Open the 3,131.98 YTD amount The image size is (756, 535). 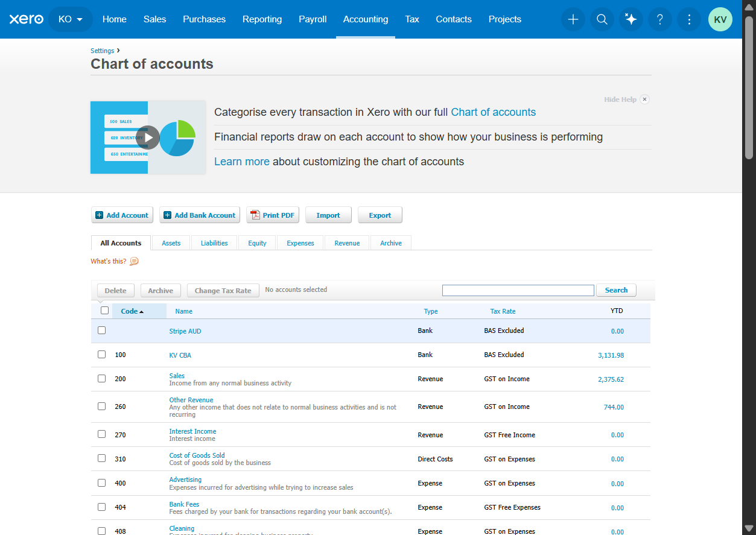pyautogui.click(x=611, y=355)
